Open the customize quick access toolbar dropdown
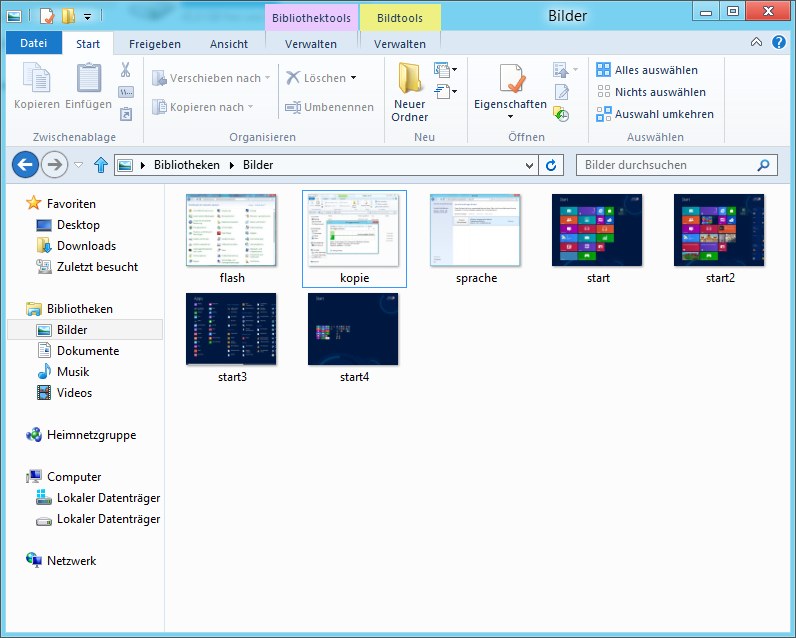 tap(87, 17)
